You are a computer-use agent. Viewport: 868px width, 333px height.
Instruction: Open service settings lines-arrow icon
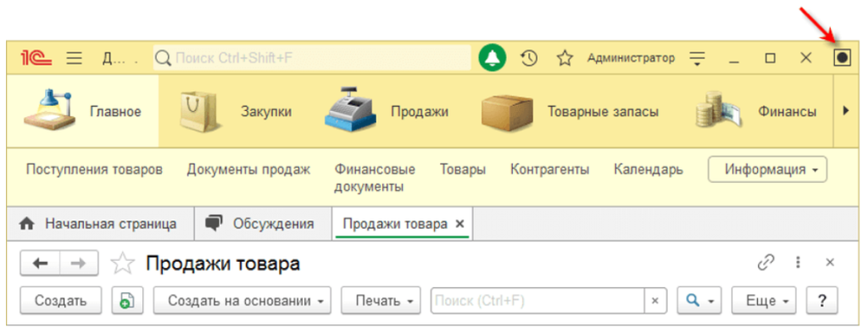pyautogui.click(x=698, y=58)
